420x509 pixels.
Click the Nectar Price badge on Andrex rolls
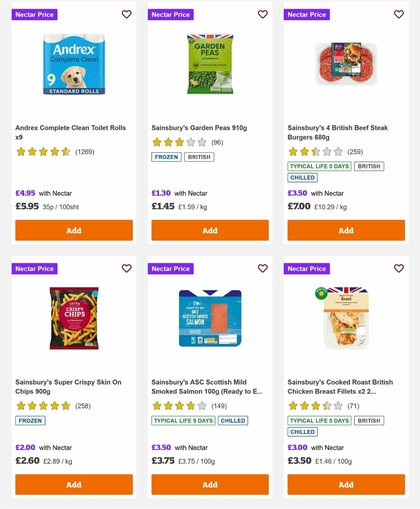[x=35, y=14]
